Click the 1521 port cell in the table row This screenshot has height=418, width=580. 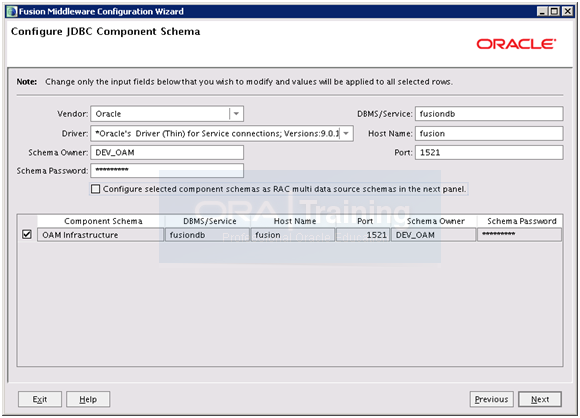click(x=363, y=235)
